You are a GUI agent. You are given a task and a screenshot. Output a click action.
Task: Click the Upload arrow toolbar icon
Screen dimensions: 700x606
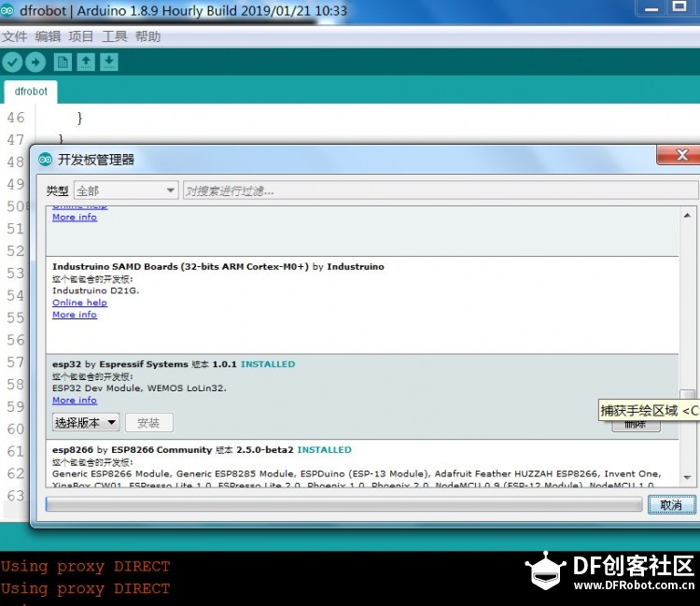(x=35, y=62)
